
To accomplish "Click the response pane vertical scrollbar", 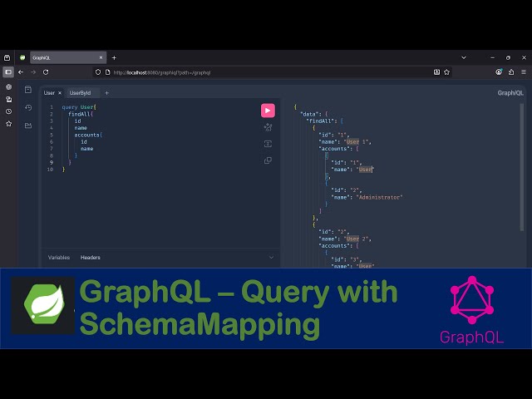I will point(522,167).
